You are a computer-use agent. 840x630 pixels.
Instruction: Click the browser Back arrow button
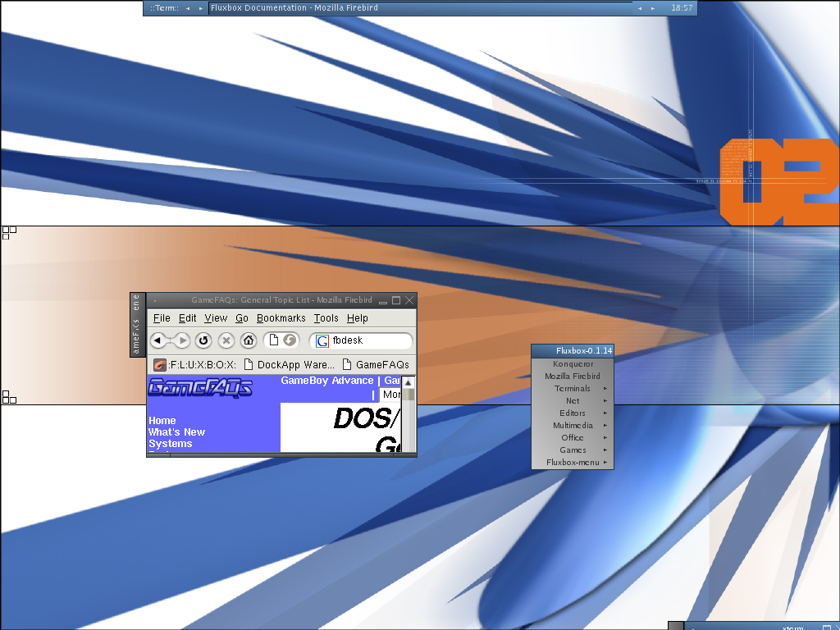click(157, 340)
